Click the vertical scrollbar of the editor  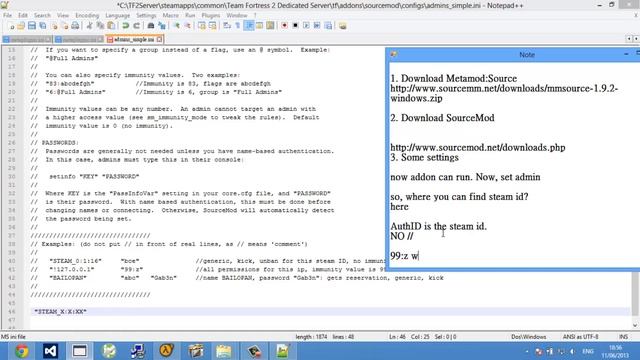click(636, 294)
